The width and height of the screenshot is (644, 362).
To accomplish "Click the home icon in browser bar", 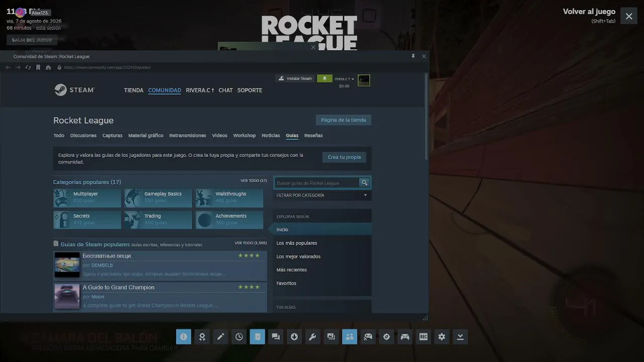I will pos(48,67).
